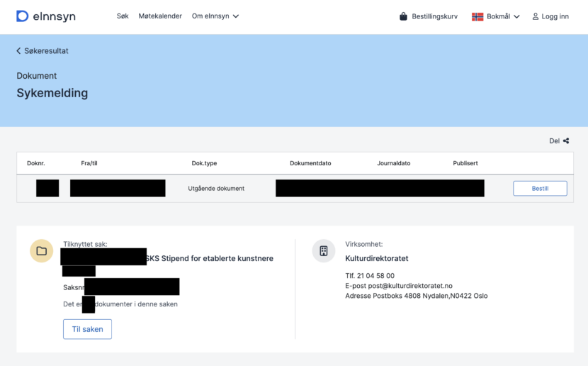Click the Utgående dokument cell

tap(216, 189)
